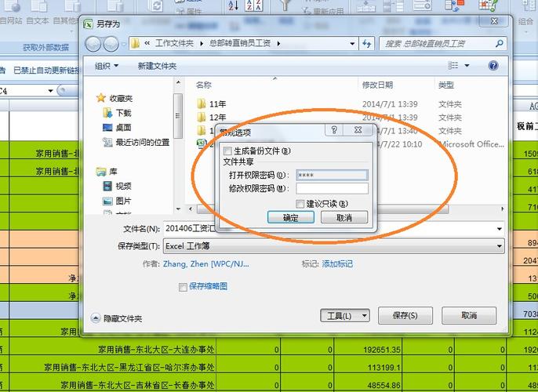
Task: Click the search box 搜索 总部转直销员工资
Action: point(442,44)
